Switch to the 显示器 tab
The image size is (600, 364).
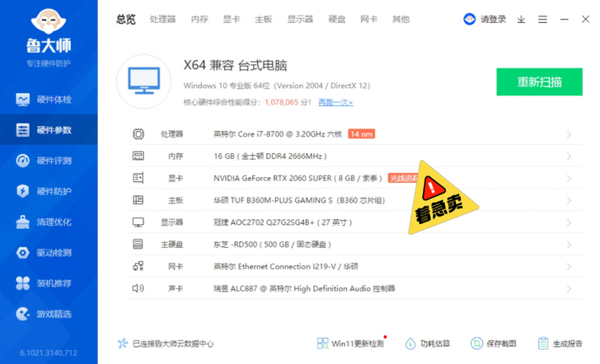(300, 19)
